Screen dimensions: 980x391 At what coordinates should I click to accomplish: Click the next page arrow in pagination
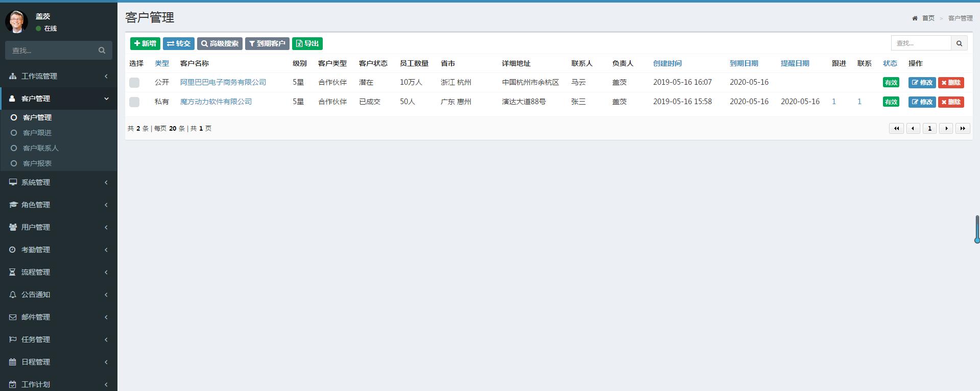click(946, 129)
